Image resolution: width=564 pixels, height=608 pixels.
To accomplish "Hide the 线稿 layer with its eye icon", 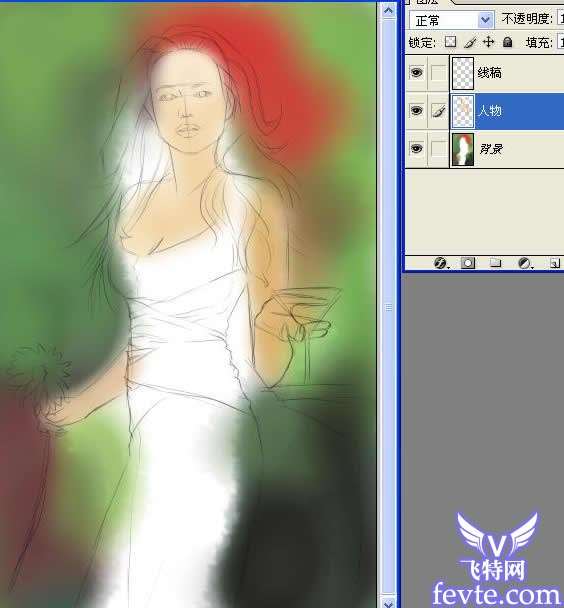I will (416, 73).
